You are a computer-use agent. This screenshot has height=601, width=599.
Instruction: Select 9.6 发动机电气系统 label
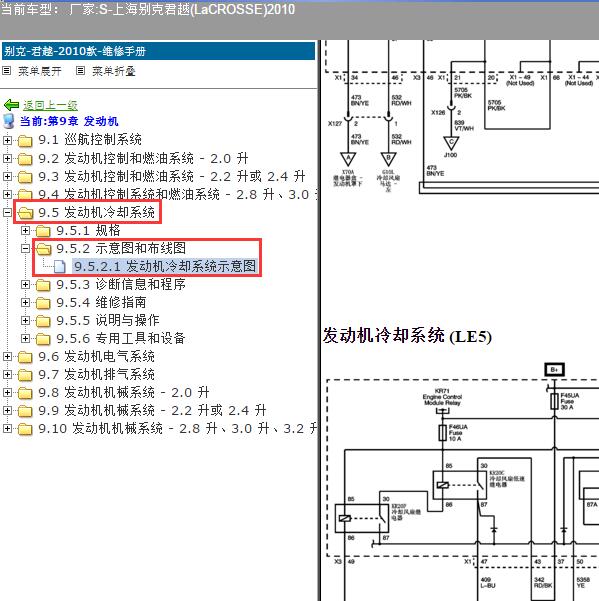tap(97, 356)
